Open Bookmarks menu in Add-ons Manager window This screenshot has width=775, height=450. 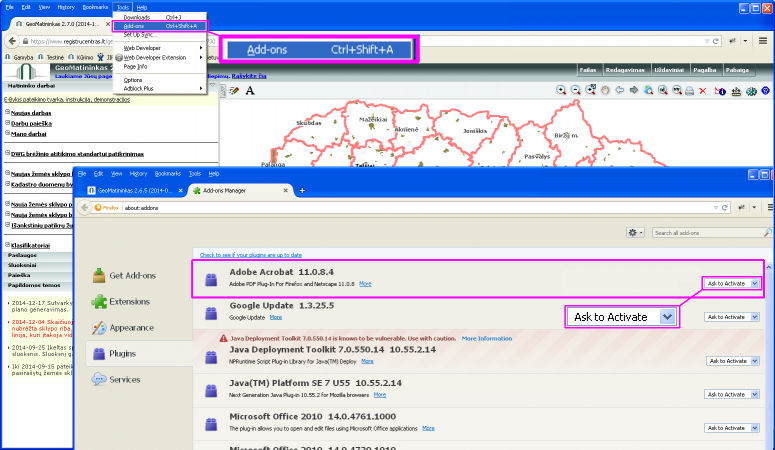click(168, 174)
